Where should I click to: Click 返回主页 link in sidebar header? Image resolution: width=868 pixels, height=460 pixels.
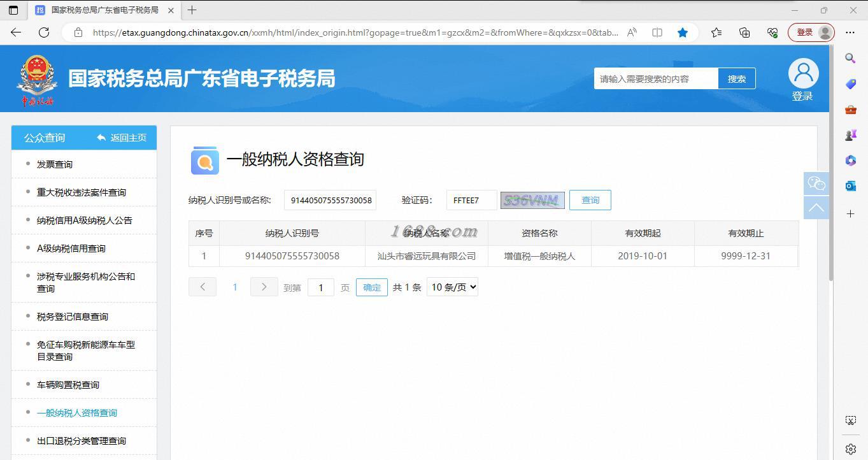(x=122, y=138)
